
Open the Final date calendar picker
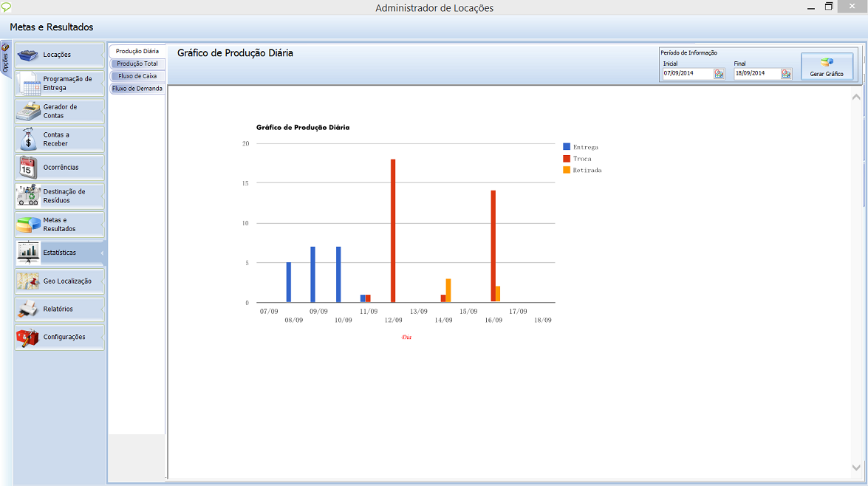[x=786, y=74]
